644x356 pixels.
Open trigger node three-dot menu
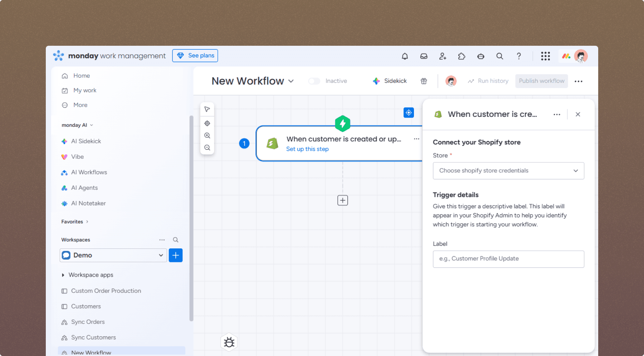pyautogui.click(x=416, y=139)
